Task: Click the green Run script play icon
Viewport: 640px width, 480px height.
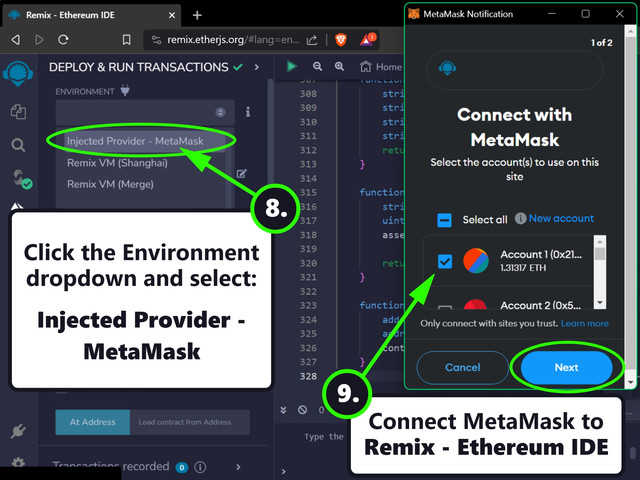Action: pyautogui.click(x=292, y=67)
